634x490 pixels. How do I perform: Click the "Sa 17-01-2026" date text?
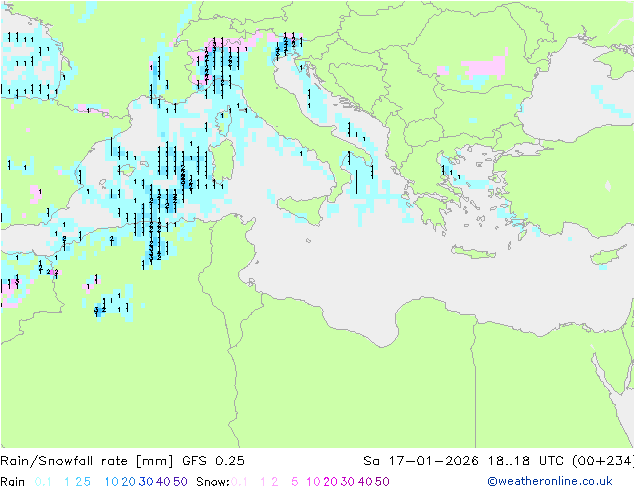421,461
